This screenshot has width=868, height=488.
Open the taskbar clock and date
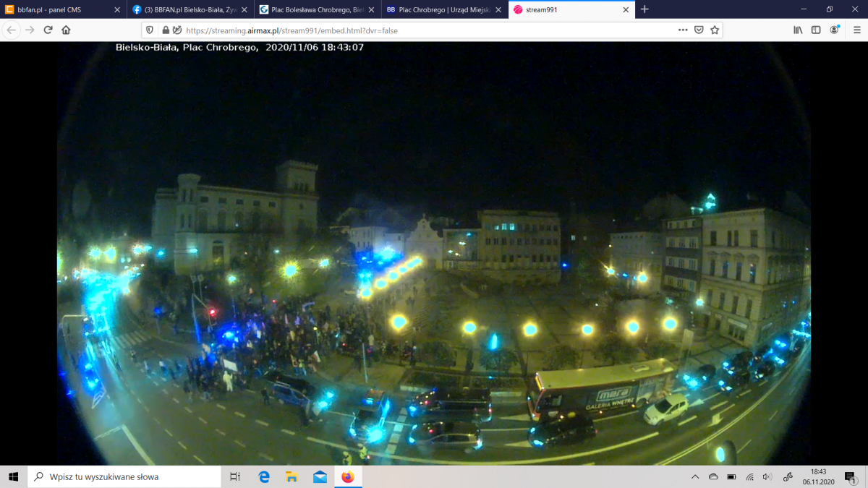point(818,477)
